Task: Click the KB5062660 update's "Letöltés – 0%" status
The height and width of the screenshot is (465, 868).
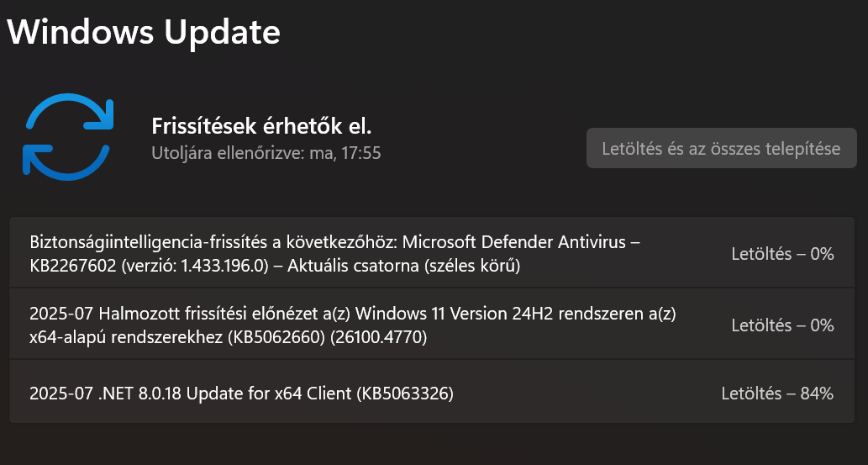Action: coord(782,325)
